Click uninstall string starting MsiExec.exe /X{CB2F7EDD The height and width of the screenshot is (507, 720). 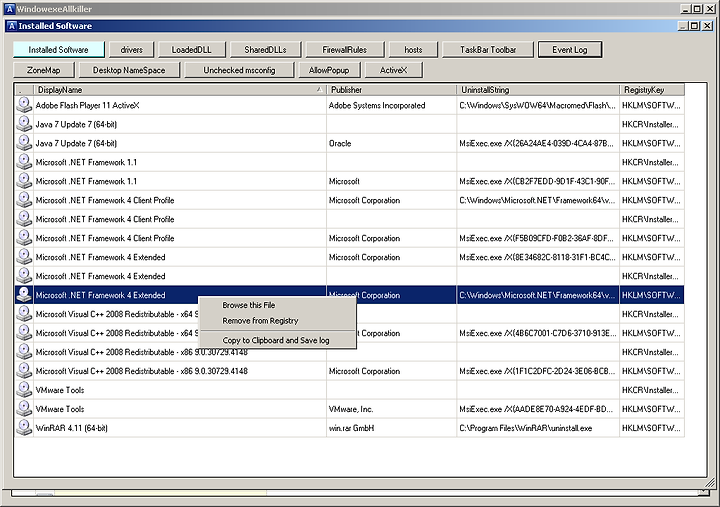537,181
